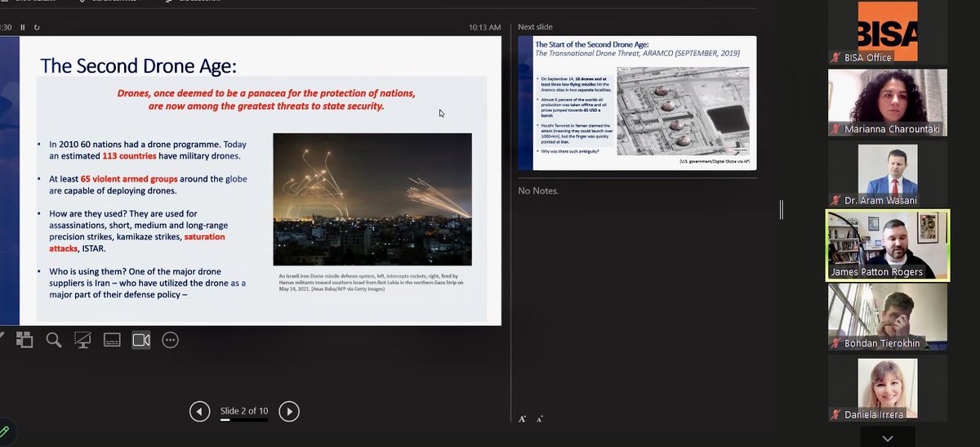This screenshot has height=447, width=980.
Task: Toggle the camera button
Action: coord(141,340)
